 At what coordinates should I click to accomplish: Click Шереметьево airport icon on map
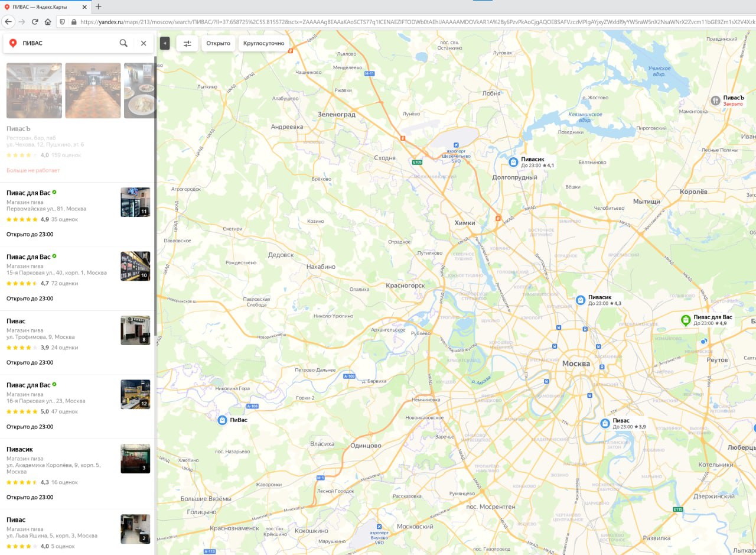pyautogui.click(x=455, y=145)
